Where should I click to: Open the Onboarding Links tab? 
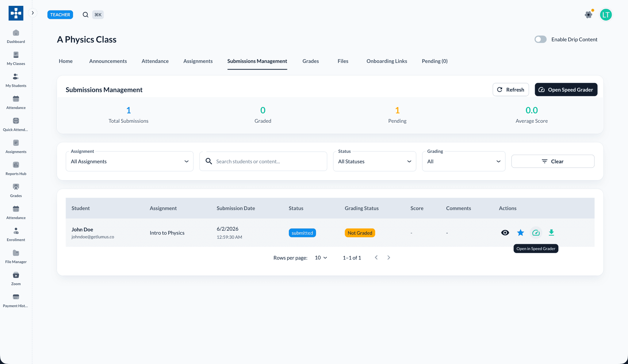coord(387,61)
